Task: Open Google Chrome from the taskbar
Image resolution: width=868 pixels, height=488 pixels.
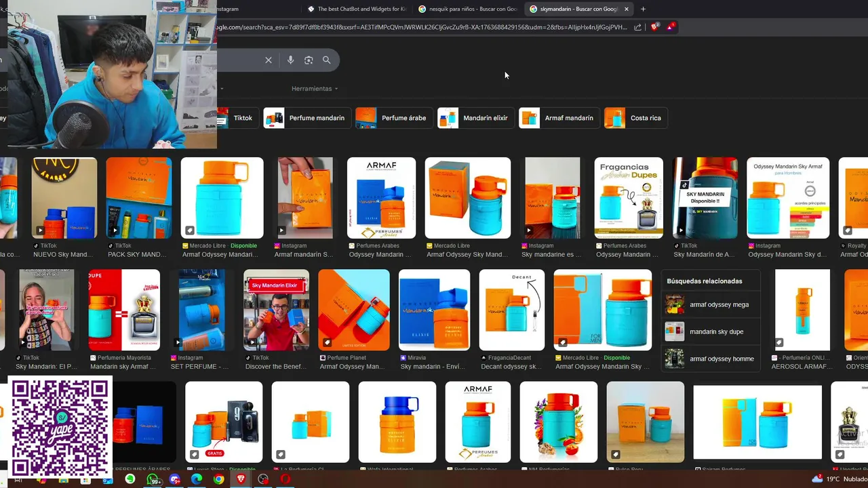Action: [218, 480]
